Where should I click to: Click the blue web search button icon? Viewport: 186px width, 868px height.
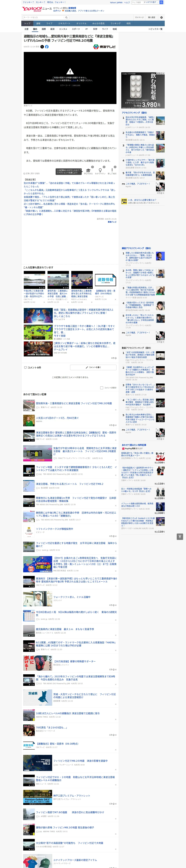point(161,2)
